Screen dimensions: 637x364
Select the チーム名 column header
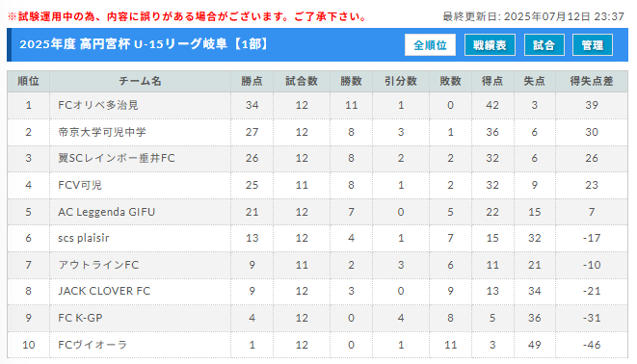point(140,81)
